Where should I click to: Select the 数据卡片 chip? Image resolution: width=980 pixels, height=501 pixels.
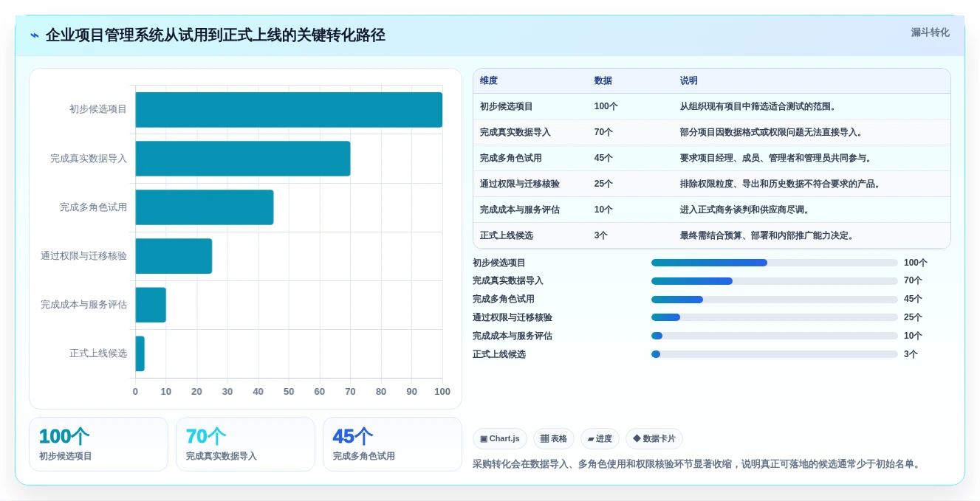click(654, 438)
